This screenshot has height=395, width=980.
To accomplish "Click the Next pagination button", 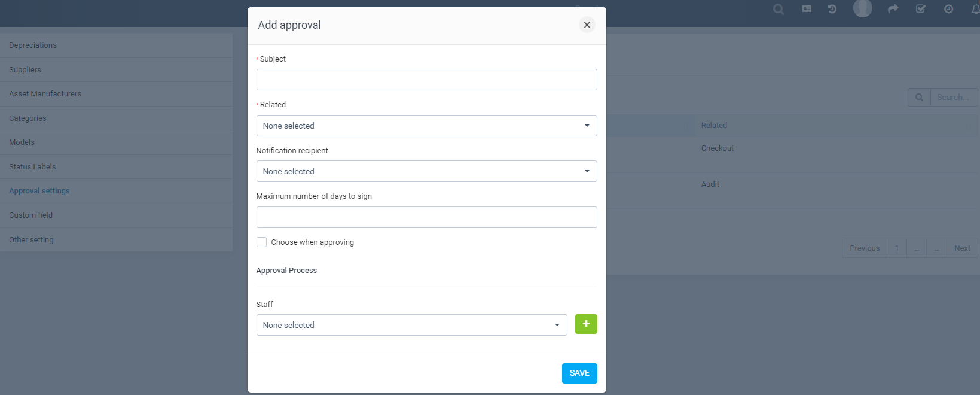I will click(x=962, y=248).
